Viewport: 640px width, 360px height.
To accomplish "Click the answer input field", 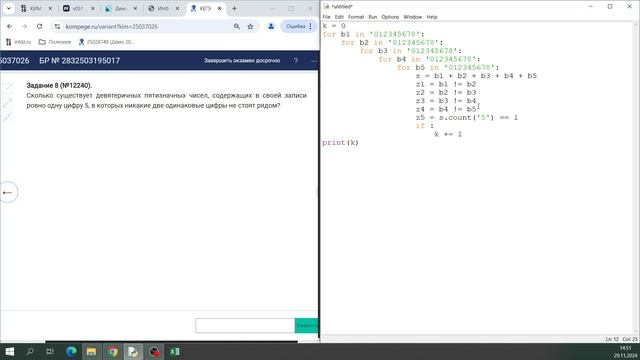I will (x=245, y=325).
